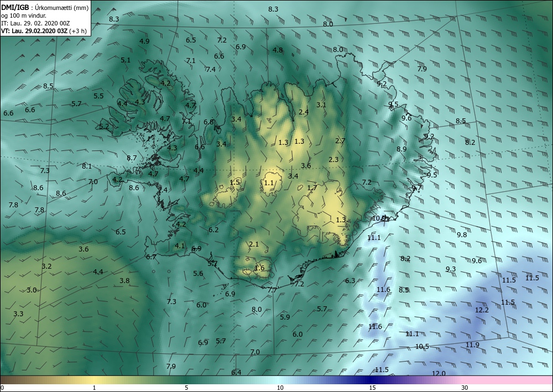
Task: Click the yellow area near 1 on color scale
Action: [x=94, y=380]
